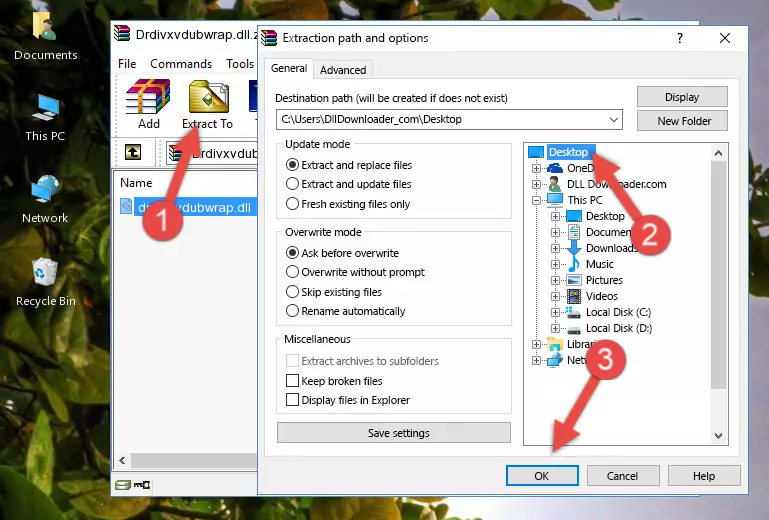The height and width of the screenshot is (520, 769).
Task: Click WinRAR horizontal scrollbar left arrow
Action: pos(123,460)
